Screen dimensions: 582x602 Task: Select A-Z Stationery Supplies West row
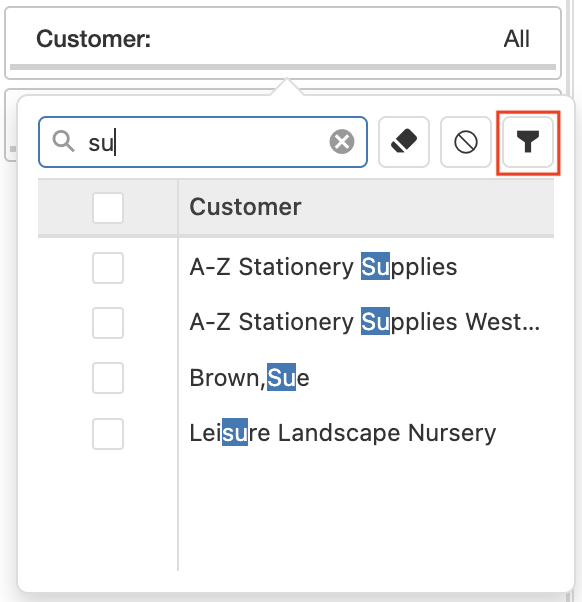coord(365,322)
